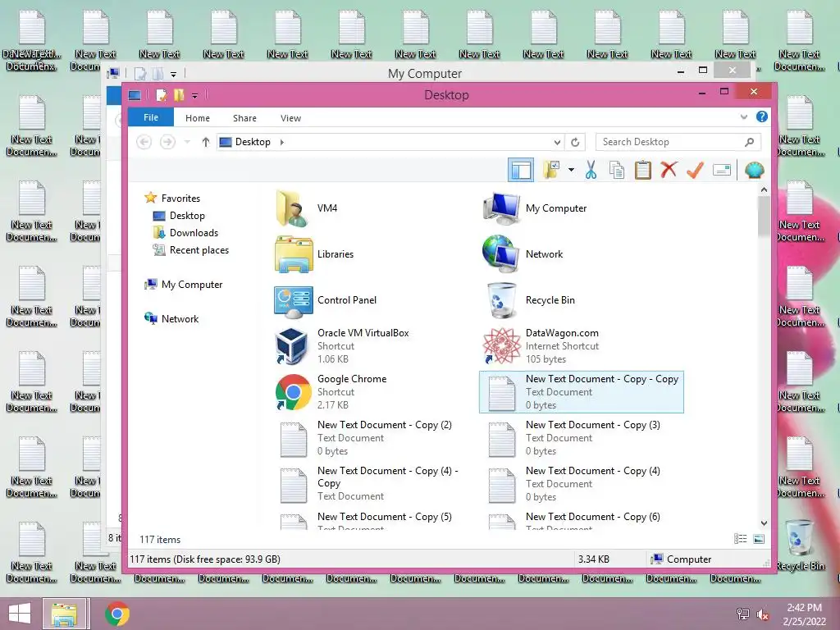Select My Computer icon in file list
The height and width of the screenshot is (630, 840).
tap(501, 208)
